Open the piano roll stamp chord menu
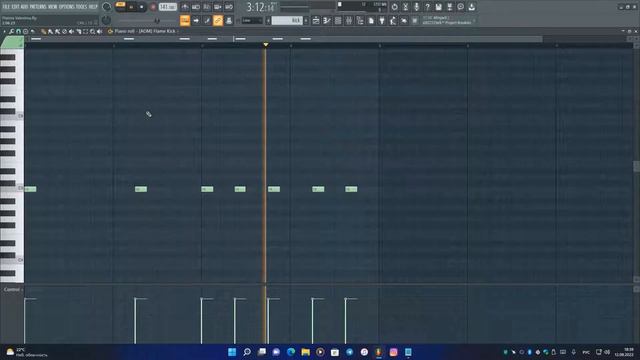Screen dimensions: 640x360 pos(25,31)
